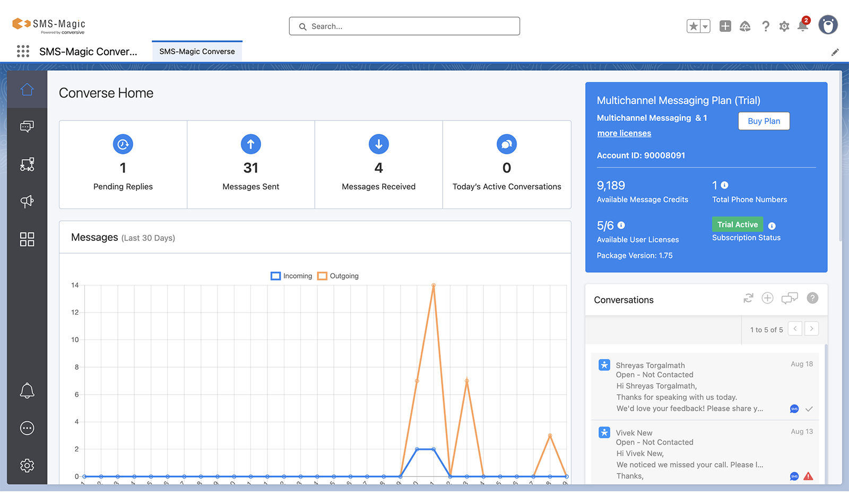Click the Conversations list scrollbar
The image size is (849, 504).
pos(826,414)
